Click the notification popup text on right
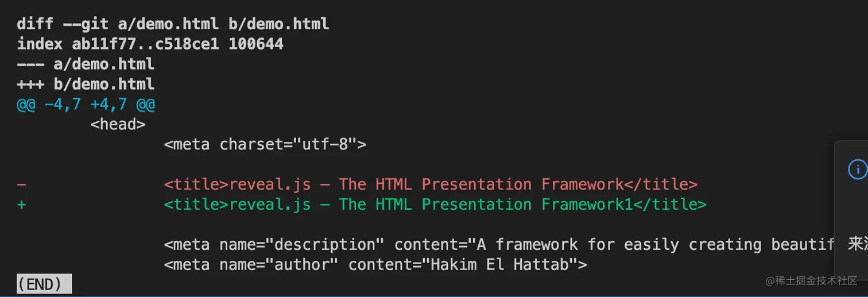Viewport: 868px width, 297px height. (858, 244)
